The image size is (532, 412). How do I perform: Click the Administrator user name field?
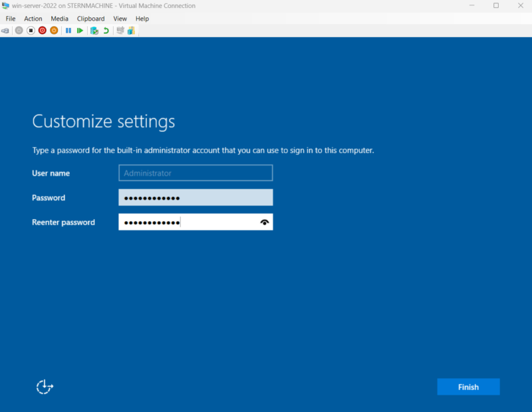coord(196,173)
